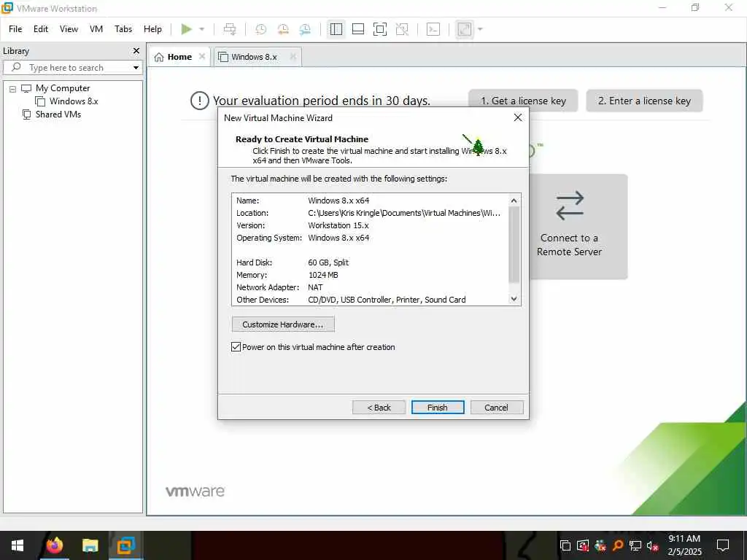Click the Version value Workstation 15.x
This screenshot has width=747, height=560.
pyautogui.click(x=338, y=225)
